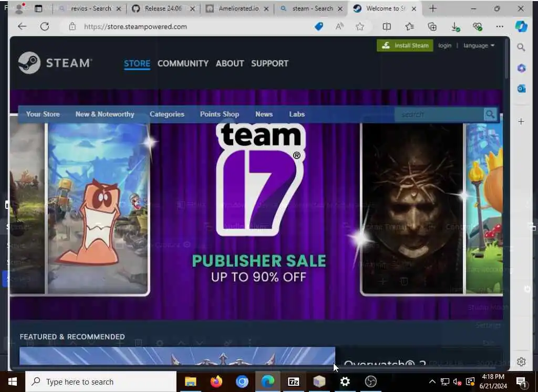Image resolution: width=538 pixels, height=392 pixels.
Task: Open the Labs link
Action: tap(297, 114)
